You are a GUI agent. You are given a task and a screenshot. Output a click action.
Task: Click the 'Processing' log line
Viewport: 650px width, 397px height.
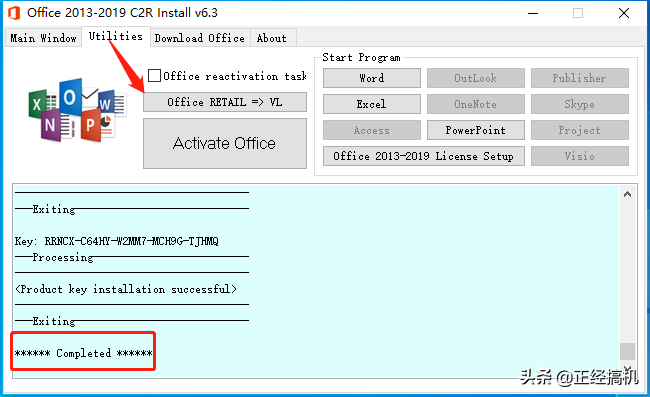(x=63, y=257)
